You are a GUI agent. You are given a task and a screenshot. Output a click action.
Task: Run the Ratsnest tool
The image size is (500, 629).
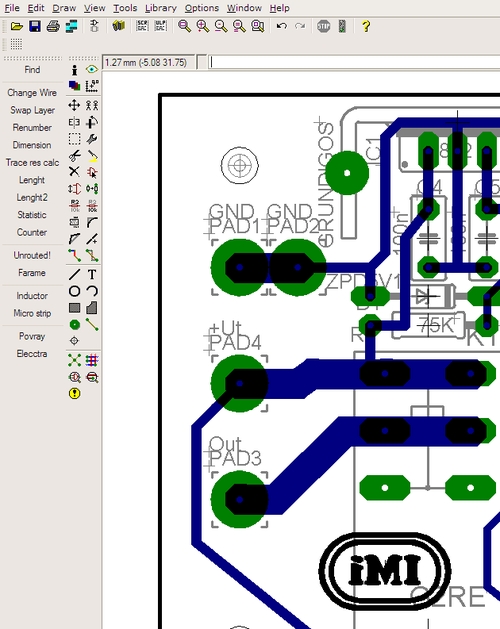tap(74, 360)
